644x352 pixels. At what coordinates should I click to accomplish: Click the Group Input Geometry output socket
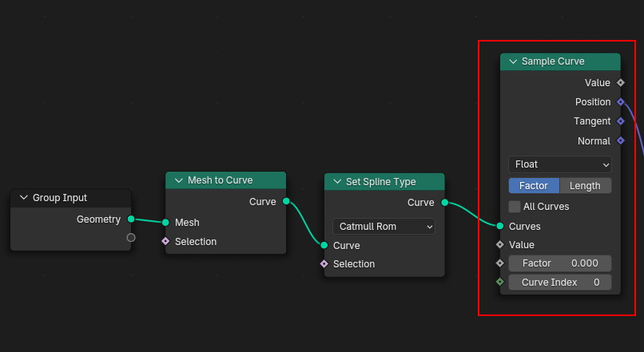tap(131, 219)
